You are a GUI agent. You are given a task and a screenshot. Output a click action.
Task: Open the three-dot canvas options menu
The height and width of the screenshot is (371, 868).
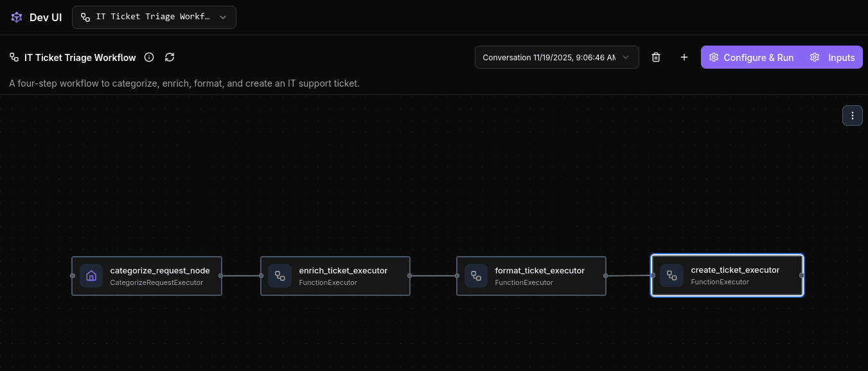click(x=853, y=116)
